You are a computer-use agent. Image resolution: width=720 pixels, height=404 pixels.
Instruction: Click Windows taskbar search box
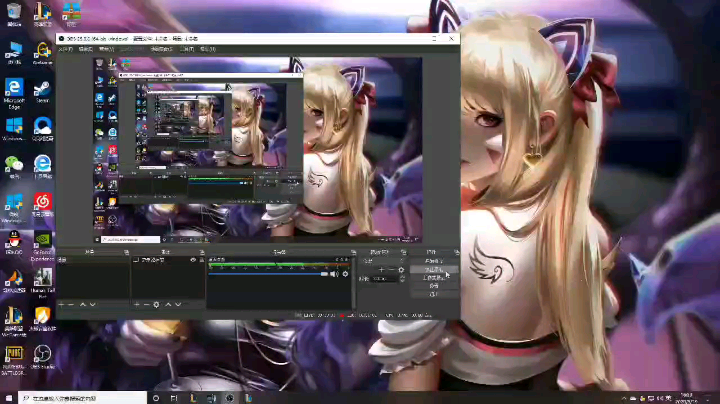coord(83,398)
